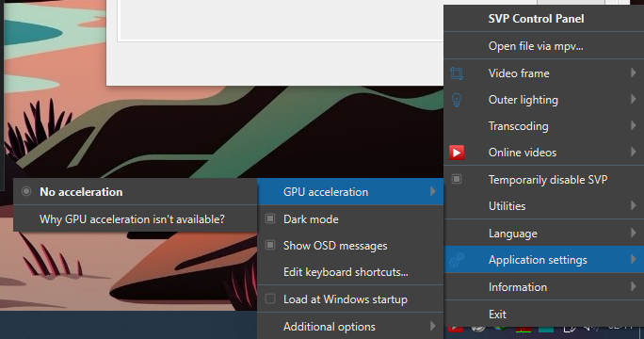The height and width of the screenshot is (339, 644).
Task: Choose Open file via mpv...
Action: (544, 46)
